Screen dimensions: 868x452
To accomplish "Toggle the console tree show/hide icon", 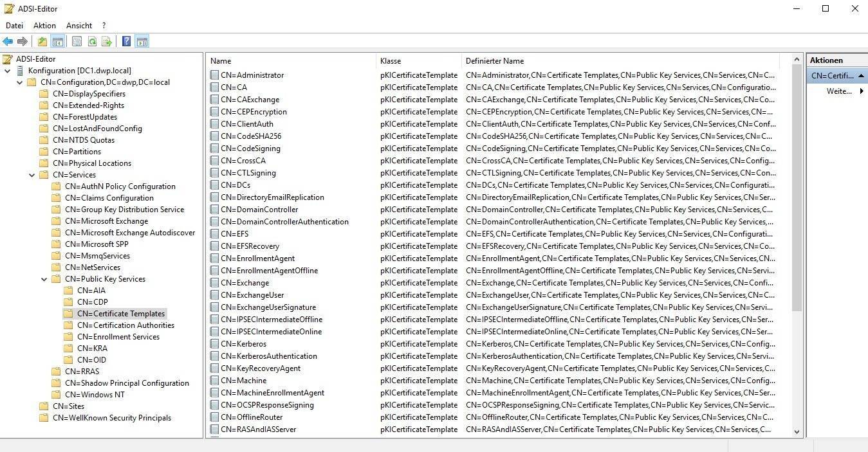I will coord(58,42).
